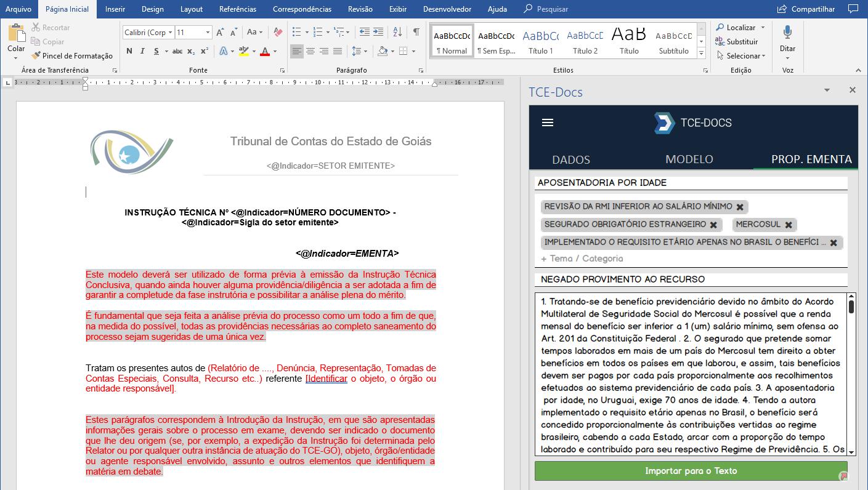
Task: Open the TCE-Docs hamburger menu
Action: click(x=548, y=122)
